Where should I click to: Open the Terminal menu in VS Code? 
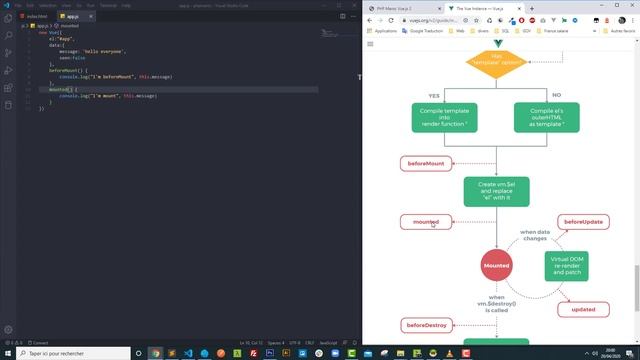108,5
